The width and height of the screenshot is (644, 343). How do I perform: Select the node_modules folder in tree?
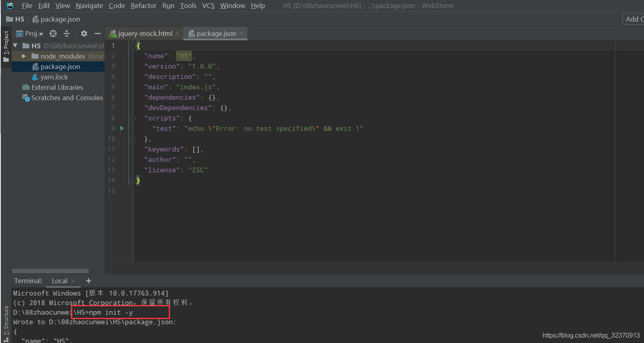tap(58, 56)
